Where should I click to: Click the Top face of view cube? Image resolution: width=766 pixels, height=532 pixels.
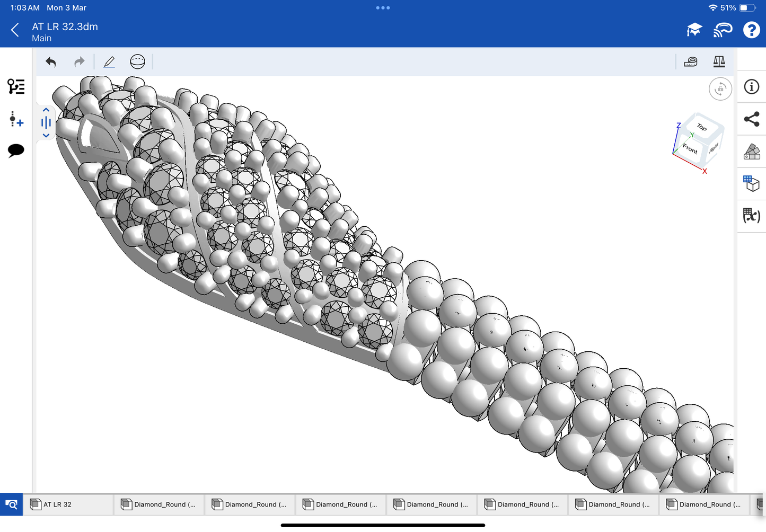pyautogui.click(x=702, y=127)
